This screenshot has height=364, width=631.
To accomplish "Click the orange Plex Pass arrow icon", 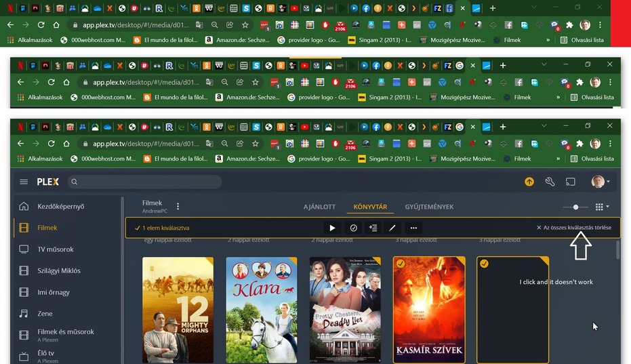I will (529, 182).
